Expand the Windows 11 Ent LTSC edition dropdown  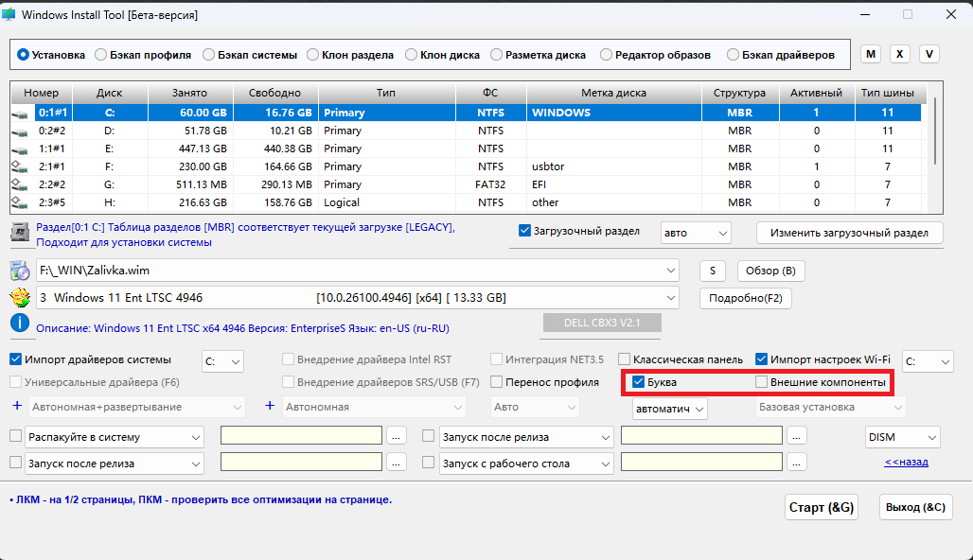point(671,298)
